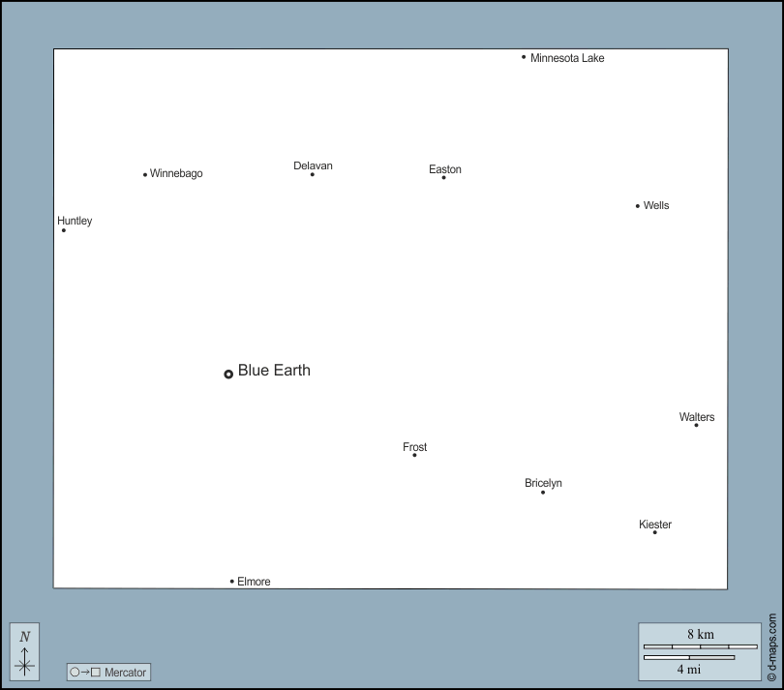Click the Winnebago town label
Image resolution: width=784 pixels, height=690 pixels.
(176, 174)
